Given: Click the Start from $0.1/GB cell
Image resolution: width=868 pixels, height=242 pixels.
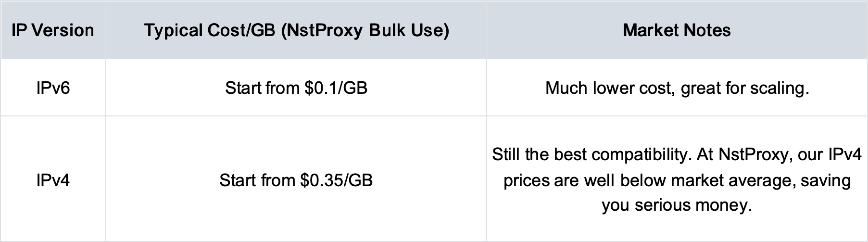Looking at the screenshot, I should pyautogui.click(x=296, y=88).
